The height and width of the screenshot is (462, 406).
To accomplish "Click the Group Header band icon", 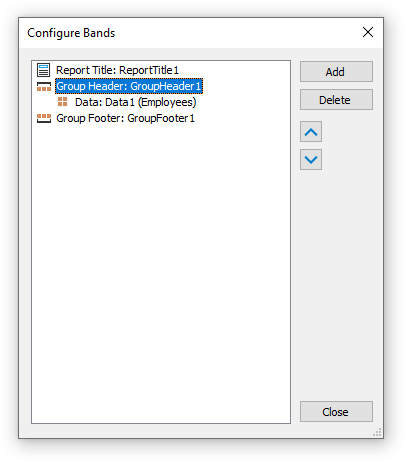I will pyautogui.click(x=44, y=87).
